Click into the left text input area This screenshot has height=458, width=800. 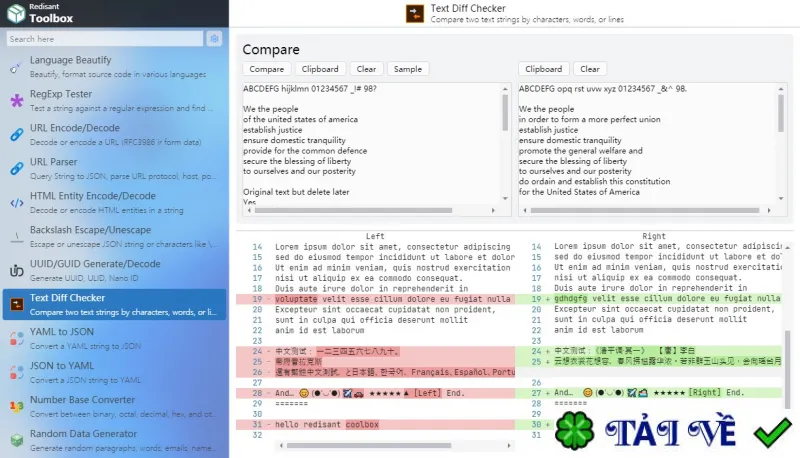[x=372, y=144]
